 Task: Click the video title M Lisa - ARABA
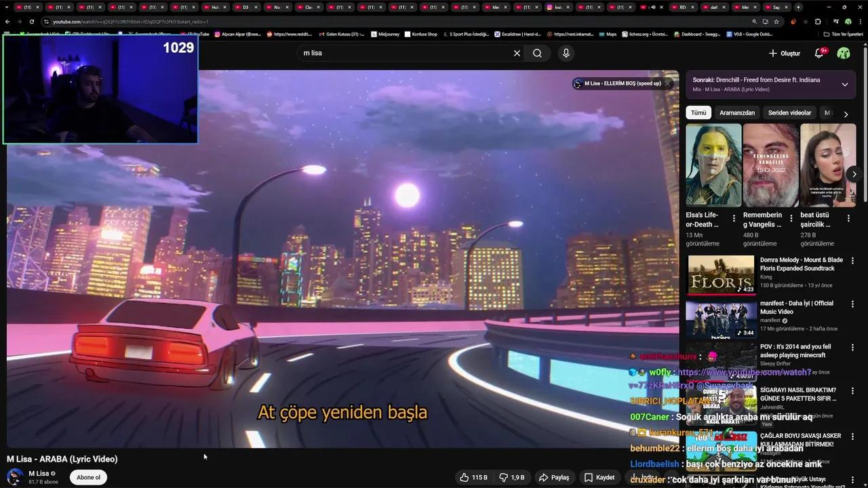click(62, 459)
